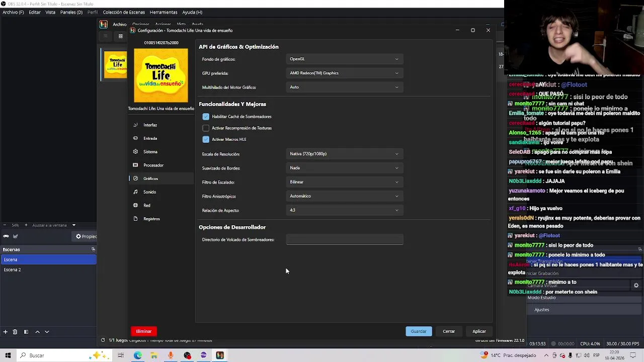Screen dimensions: 644x362
Task: Open the purple chat app on taskbar
Action: click(x=203, y=355)
